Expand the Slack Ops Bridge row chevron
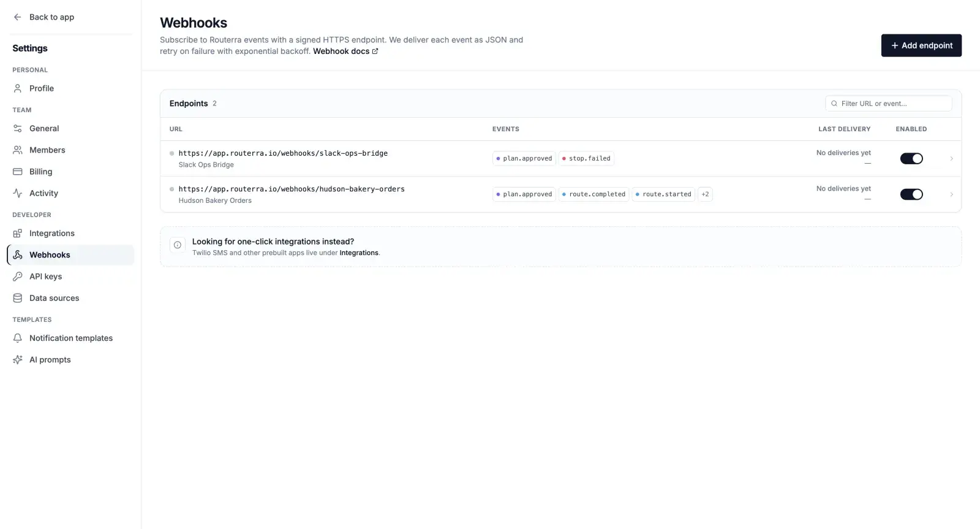Viewport: 980px width, 529px height. [x=951, y=159]
